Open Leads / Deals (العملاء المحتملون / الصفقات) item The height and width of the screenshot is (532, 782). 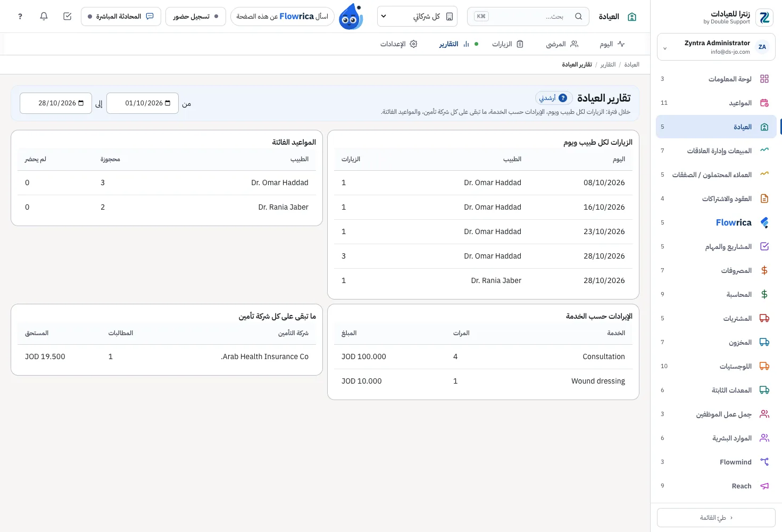pyautogui.click(x=716, y=174)
